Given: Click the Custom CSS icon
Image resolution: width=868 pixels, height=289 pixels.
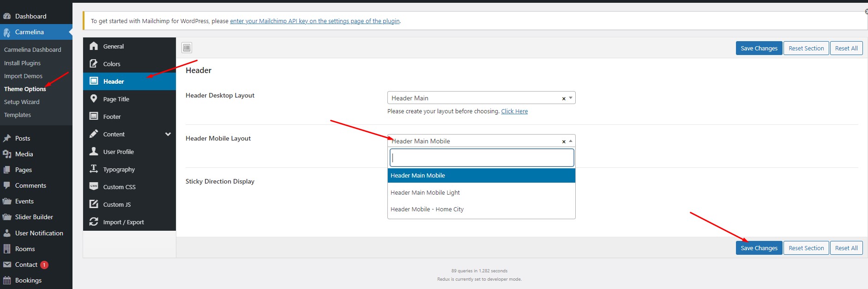Looking at the screenshot, I should point(94,186).
